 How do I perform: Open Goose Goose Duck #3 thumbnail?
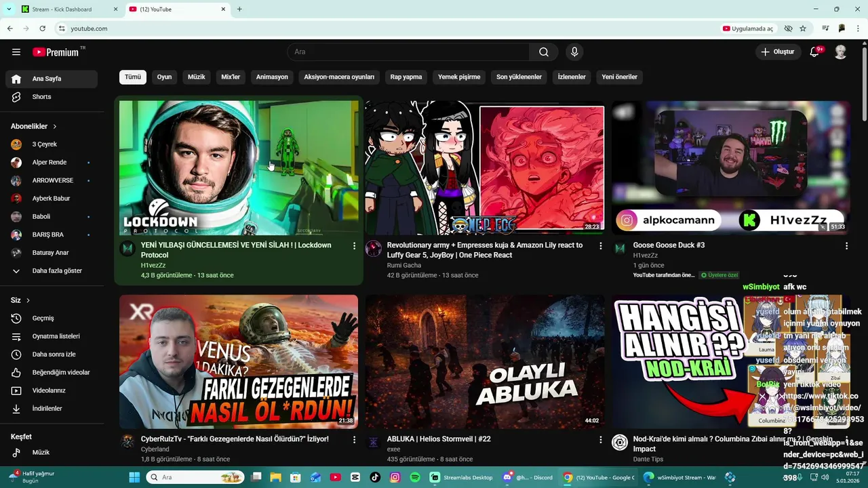pos(731,167)
